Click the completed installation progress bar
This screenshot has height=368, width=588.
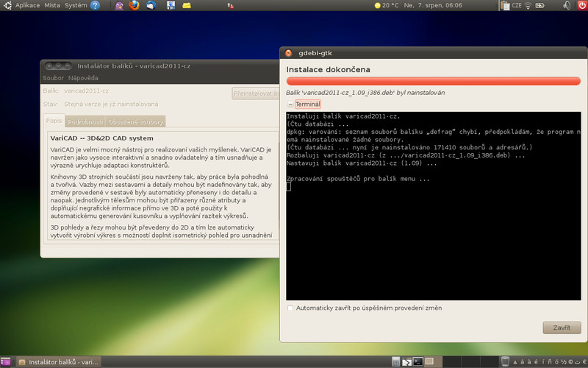coord(433,81)
